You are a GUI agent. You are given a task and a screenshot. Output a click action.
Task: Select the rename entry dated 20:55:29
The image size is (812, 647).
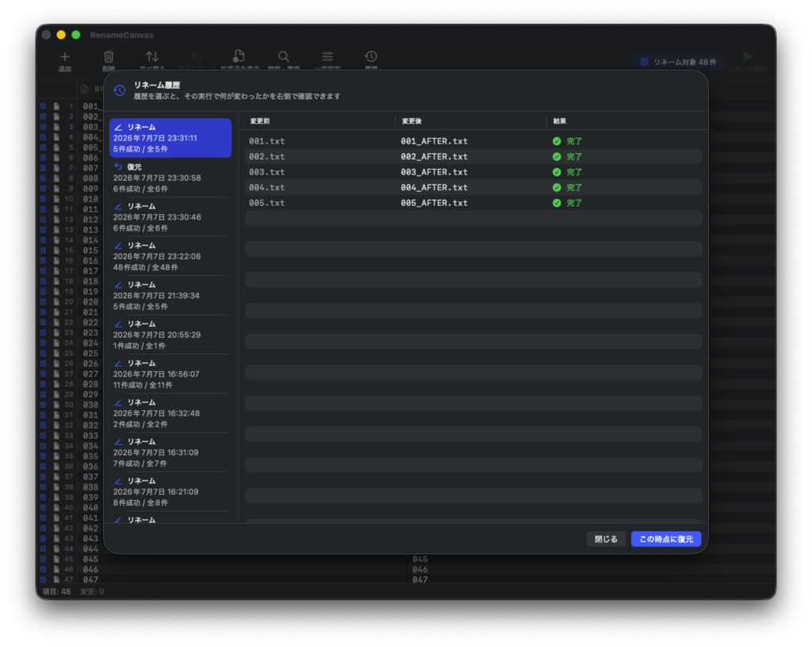click(x=170, y=335)
